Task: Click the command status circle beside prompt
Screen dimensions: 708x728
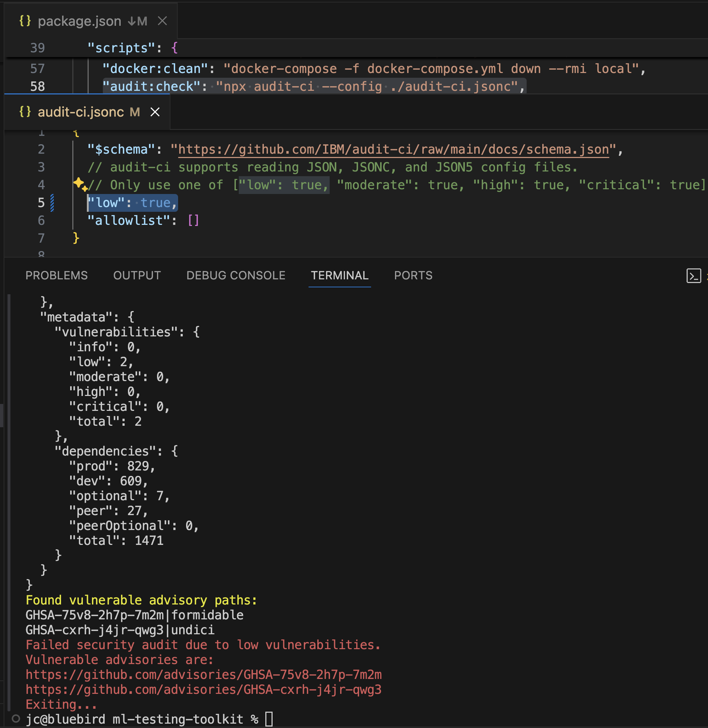Action: point(16,718)
